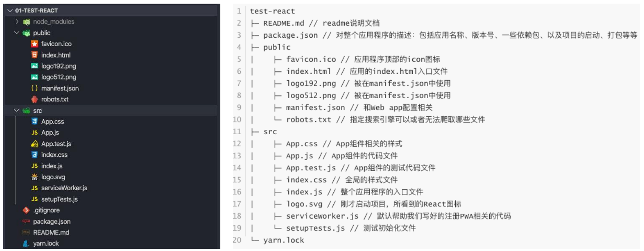This screenshot has height=251, width=644.
Task: Click the favicon.ico star icon
Action: [35, 44]
